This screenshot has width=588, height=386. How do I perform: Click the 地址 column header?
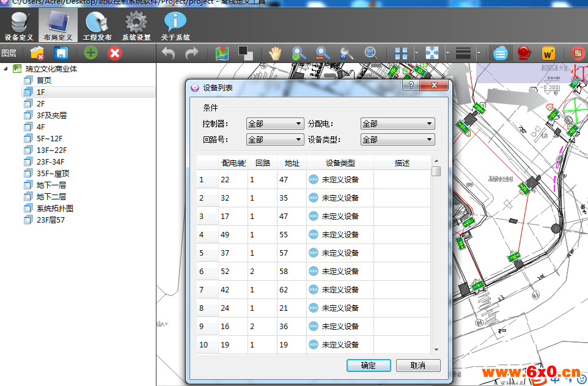tap(292, 163)
